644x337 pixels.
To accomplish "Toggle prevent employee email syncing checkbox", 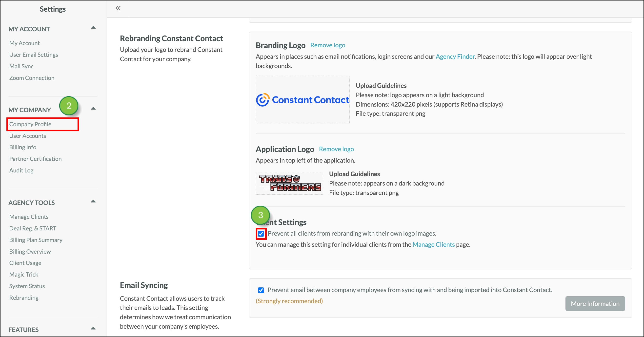I will click(261, 290).
